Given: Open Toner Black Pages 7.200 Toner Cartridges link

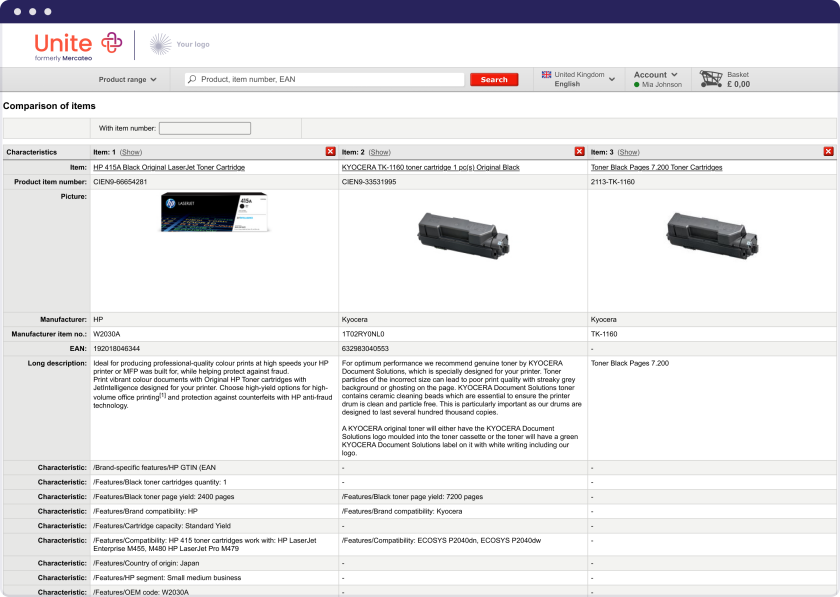Looking at the screenshot, I should coord(656,167).
